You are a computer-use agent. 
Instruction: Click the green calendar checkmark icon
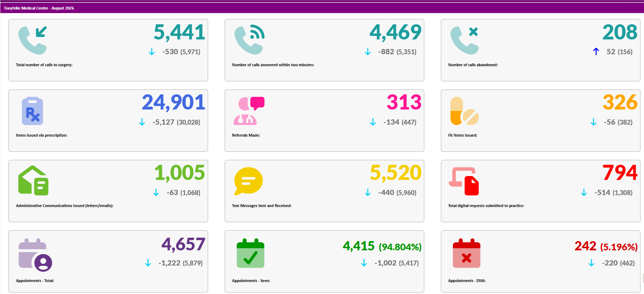pyautogui.click(x=250, y=253)
